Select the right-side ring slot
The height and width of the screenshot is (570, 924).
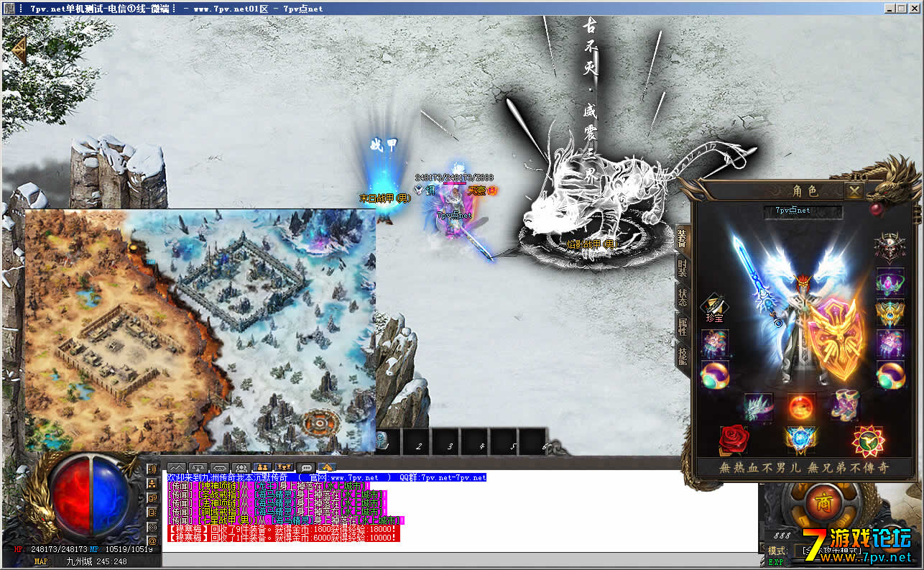coord(890,375)
